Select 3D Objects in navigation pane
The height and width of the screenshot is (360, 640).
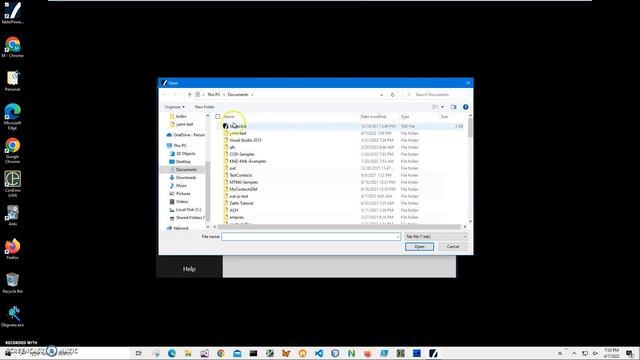coord(185,153)
